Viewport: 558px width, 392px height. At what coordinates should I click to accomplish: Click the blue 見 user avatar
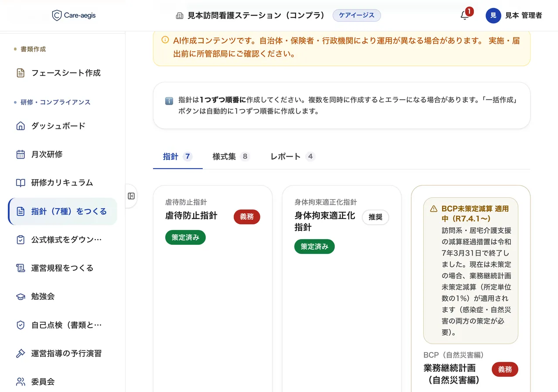point(493,16)
